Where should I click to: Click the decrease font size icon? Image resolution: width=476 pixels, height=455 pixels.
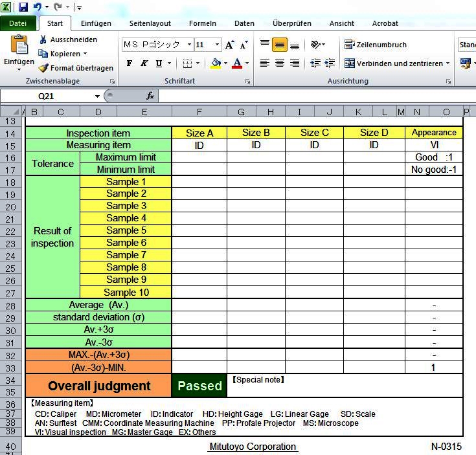[x=244, y=45]
